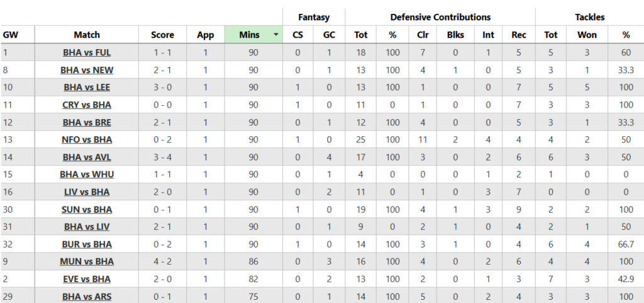Click the Rec column header
Image resolution: width=644 pixels, height=303 pixels.
coord(519,35)
